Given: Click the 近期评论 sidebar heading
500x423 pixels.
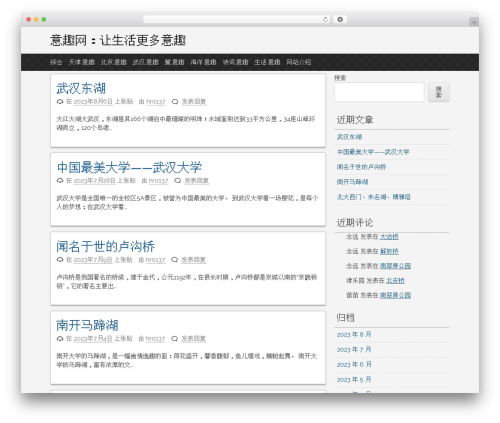Looking at the screenshot, I should click(x=355, y=223).
